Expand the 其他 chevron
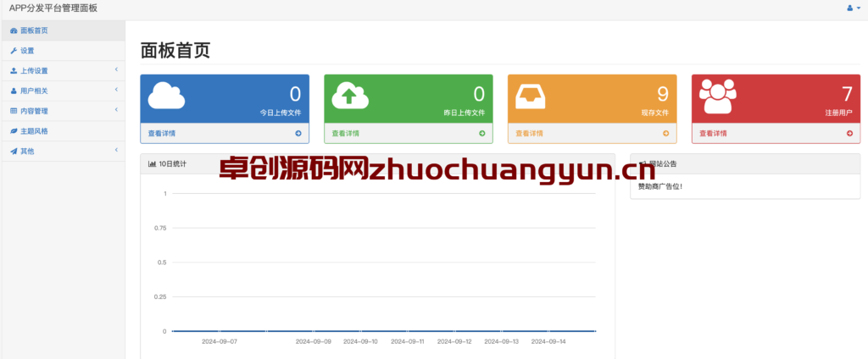Image resolution: width=868 pixels, height=359 pixels. click(x=117, y=150)
